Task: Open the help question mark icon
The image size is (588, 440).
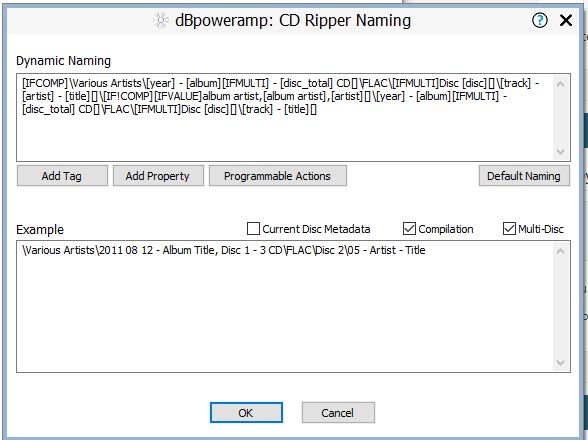Action: tap(540, 20)
